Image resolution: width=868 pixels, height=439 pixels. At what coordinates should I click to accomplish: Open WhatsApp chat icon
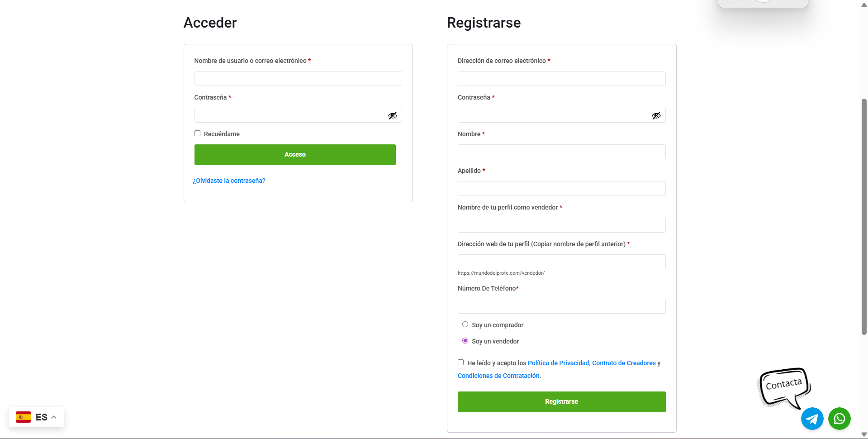point(839,419)
